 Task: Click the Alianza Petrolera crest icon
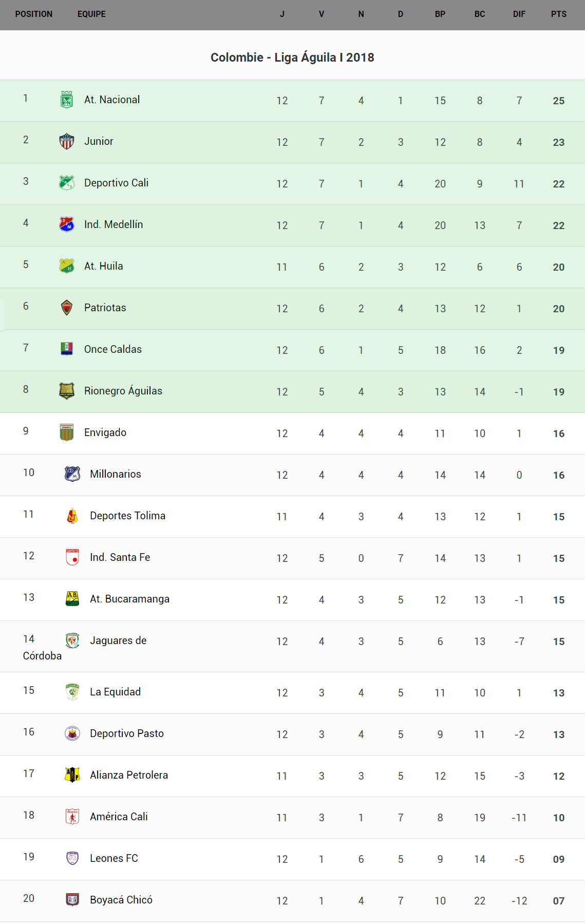pyautogui.click(x=72, y=775)
